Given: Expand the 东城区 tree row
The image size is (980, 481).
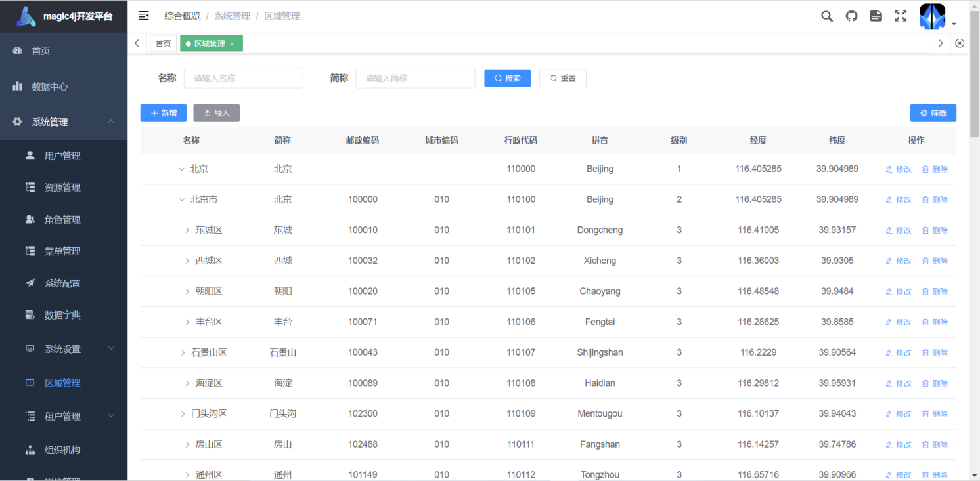Looking at the screenshot, I should point(187,230).
